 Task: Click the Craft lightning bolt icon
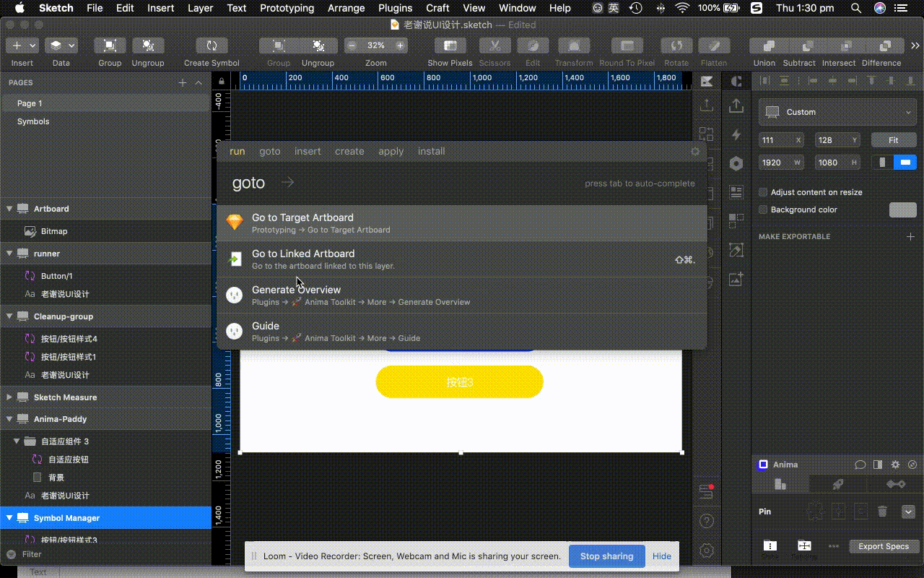736,134
